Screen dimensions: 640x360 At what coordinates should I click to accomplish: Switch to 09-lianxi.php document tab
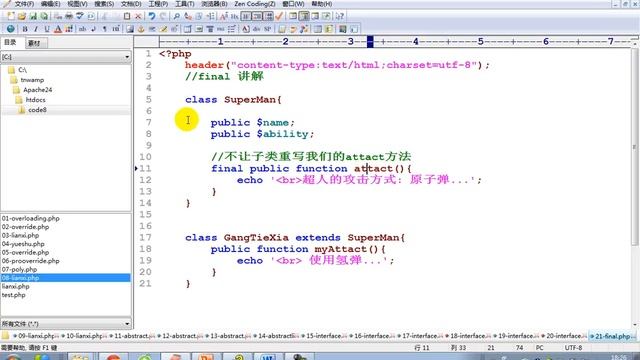(x=36, y=336)
